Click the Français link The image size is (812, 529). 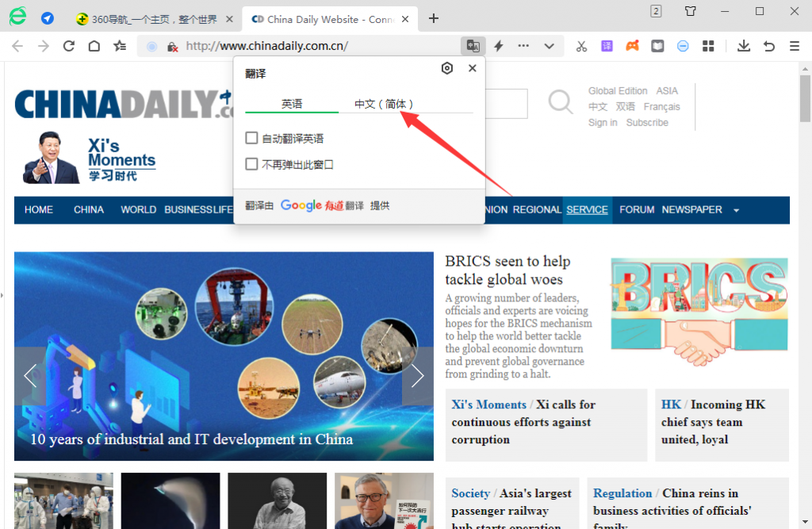pyautogui.click(x=662, y=107)
